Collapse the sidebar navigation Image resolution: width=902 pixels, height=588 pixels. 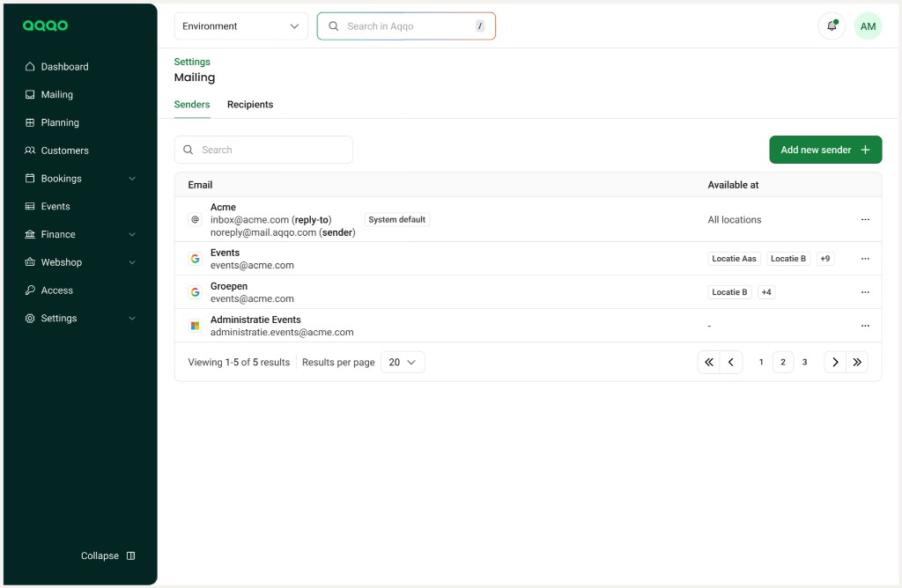[x=107, y=555]
